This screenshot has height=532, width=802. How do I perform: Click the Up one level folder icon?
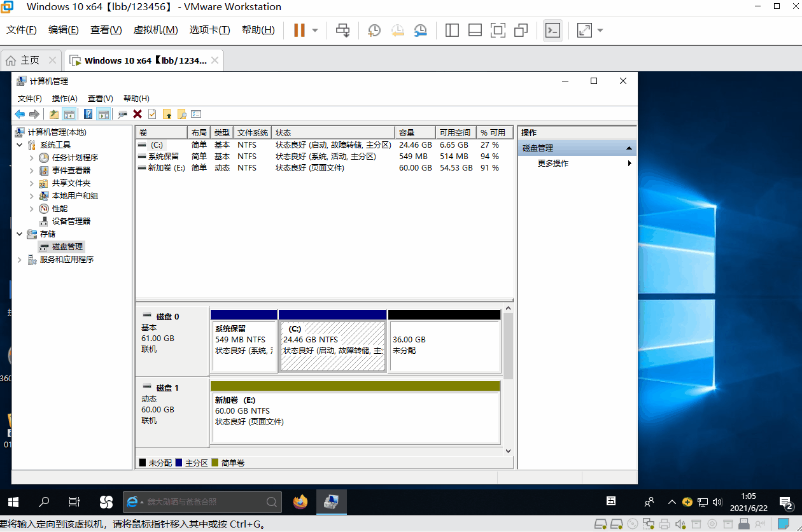(54, 114)
